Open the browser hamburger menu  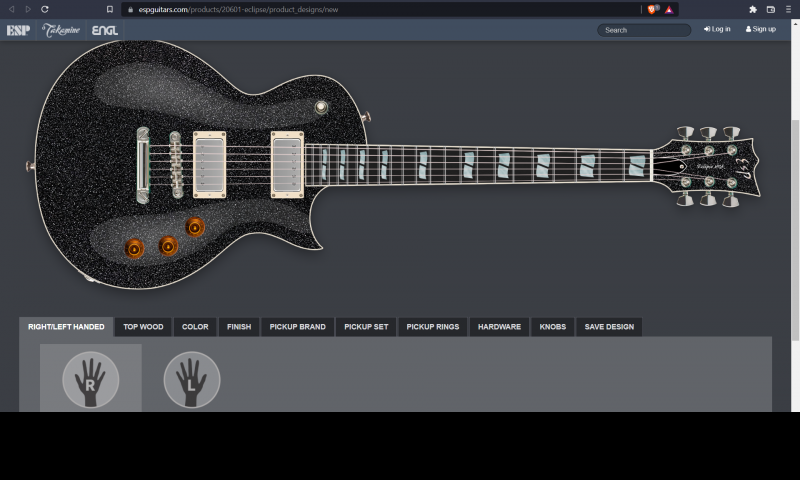[x=787, y=9]
